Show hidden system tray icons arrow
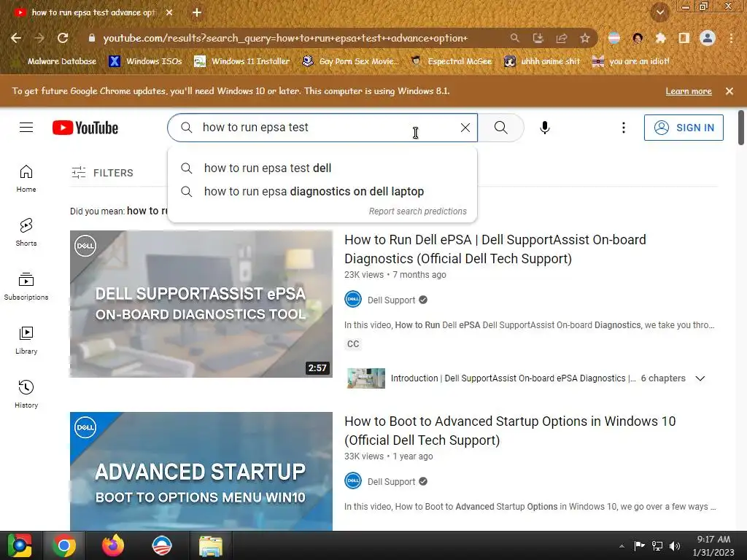Screen dimensions: 747x560 tap(622, 546)
